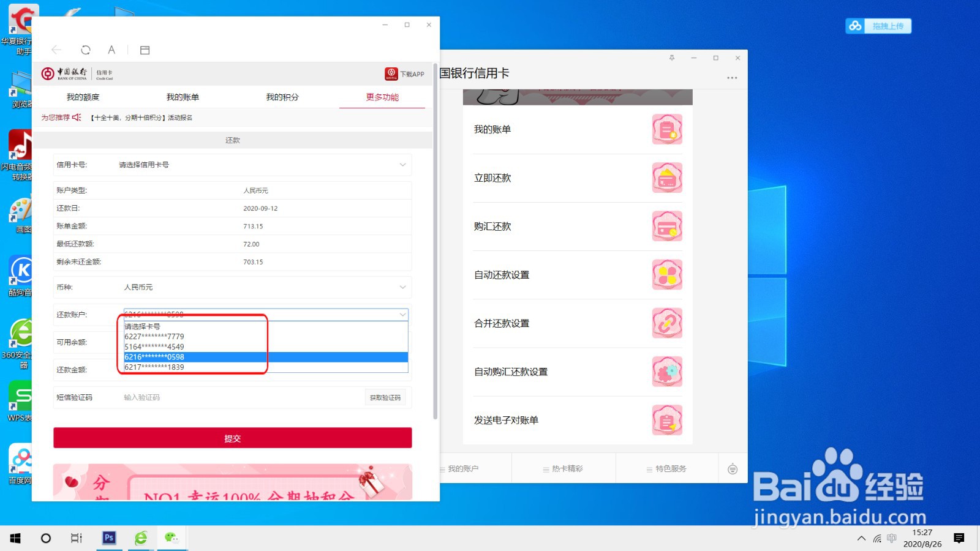This screenshot has width=980, height=551.
Task: Click the font size 'A' icon
Action: coord(111,50)
